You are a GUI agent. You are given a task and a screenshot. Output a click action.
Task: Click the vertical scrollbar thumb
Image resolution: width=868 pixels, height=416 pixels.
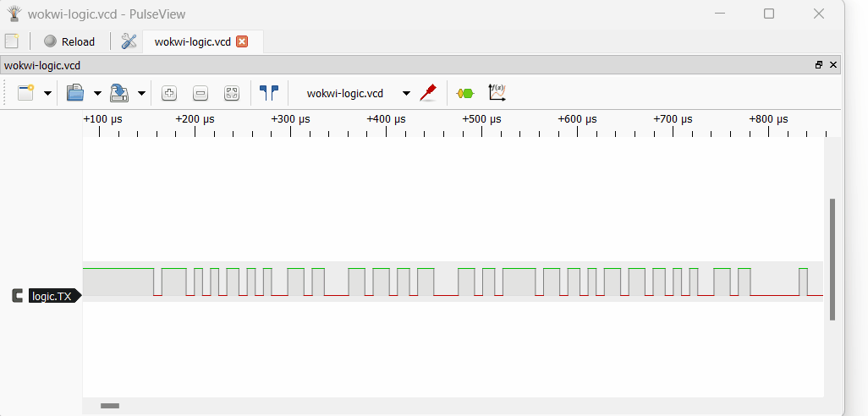(832, 260)
